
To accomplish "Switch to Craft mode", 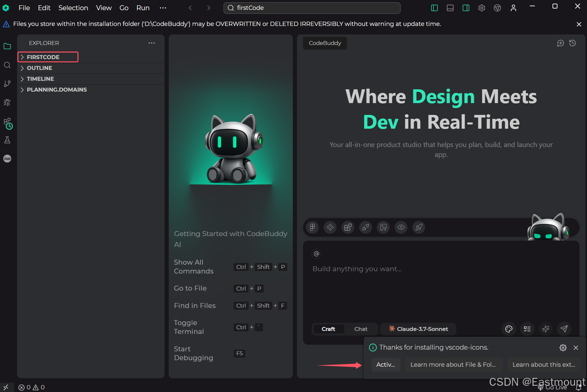I will click(x=328, y=329).
